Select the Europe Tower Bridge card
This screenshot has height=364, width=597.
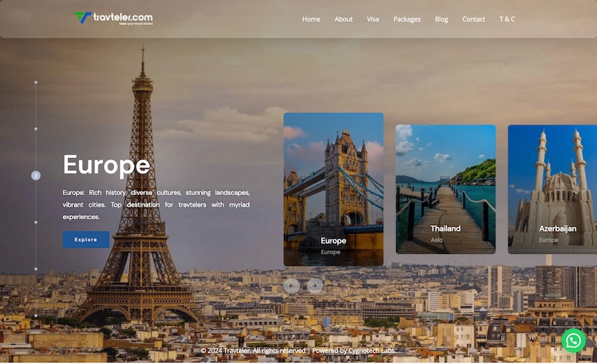pos(333,189)
